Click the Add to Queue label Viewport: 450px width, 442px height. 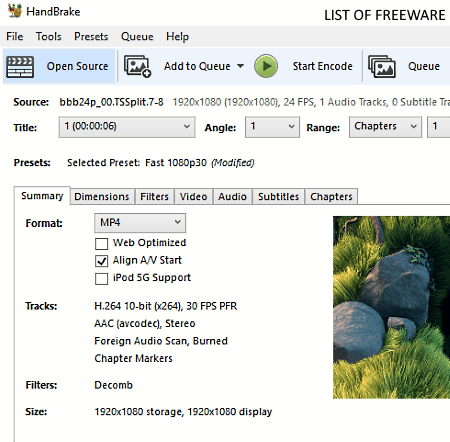pyautogui.click(x=197, y=66)
